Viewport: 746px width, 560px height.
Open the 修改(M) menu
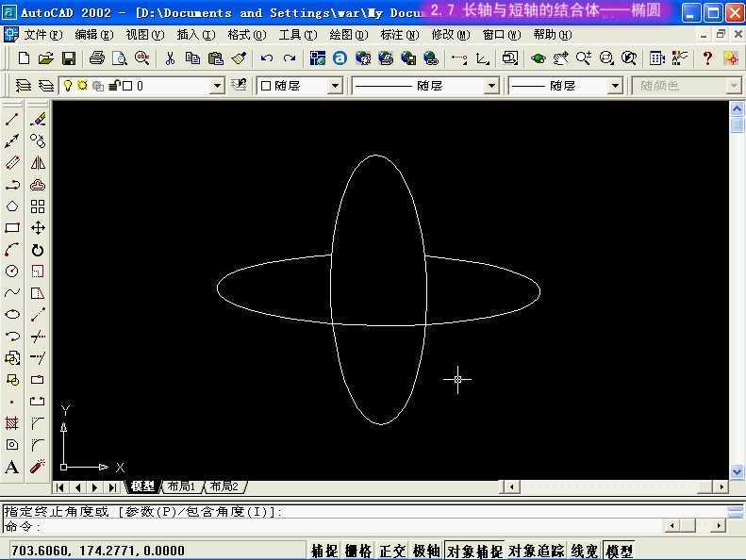[x=451, y=35]
